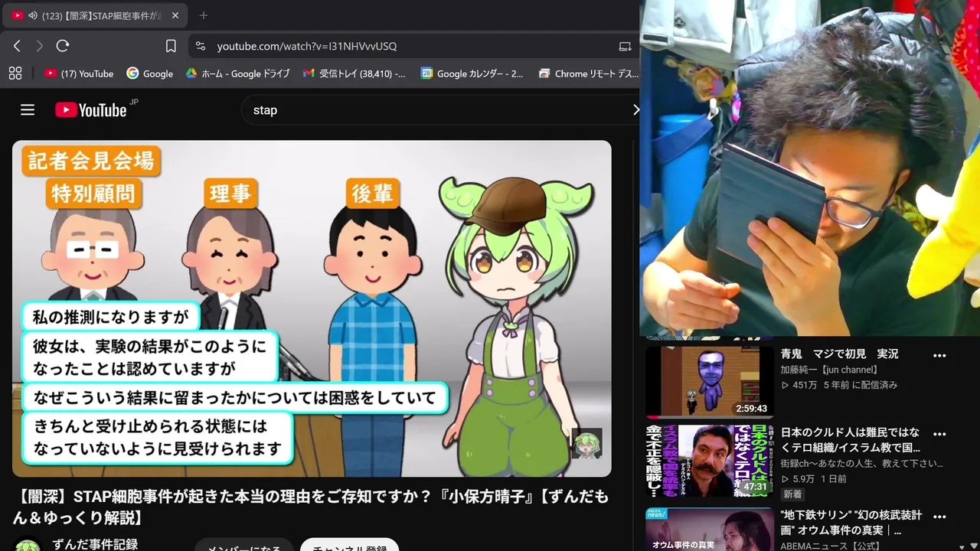Click the main video player
Screen dimensions: 980x551
tap(312, 308)
